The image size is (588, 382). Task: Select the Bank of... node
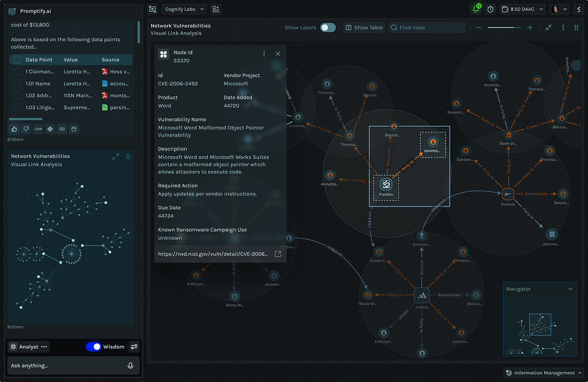coord(509,134)
